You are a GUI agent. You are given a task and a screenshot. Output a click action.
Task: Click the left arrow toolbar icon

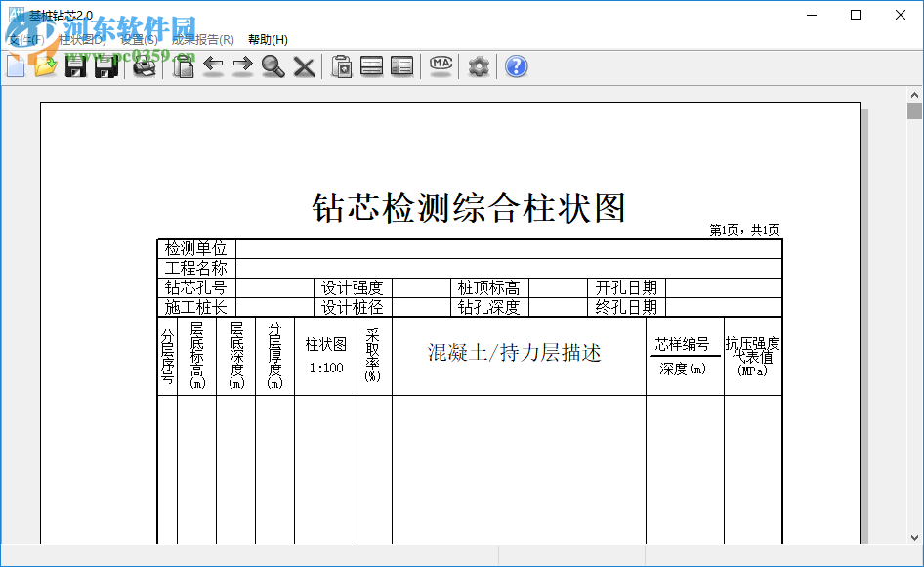(x=213, y=66)
